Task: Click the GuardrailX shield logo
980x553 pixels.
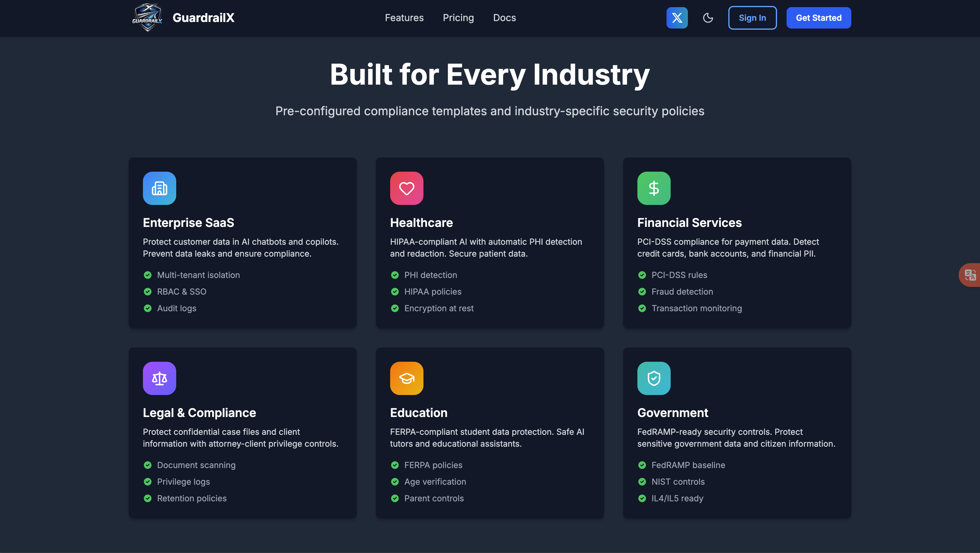Action: (147, 18)
